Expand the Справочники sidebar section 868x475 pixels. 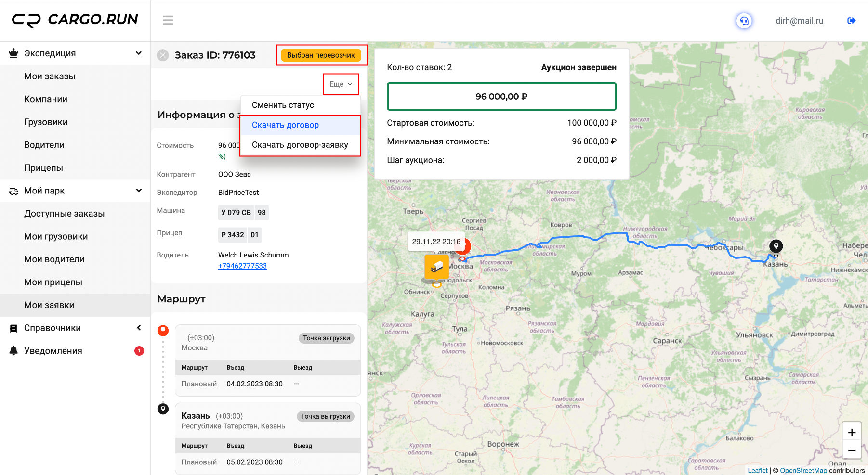point(139,328)
